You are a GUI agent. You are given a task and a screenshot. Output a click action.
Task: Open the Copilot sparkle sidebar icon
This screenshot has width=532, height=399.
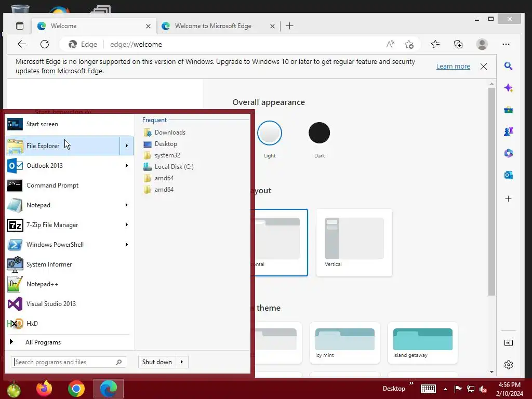[x=508, y=88]
